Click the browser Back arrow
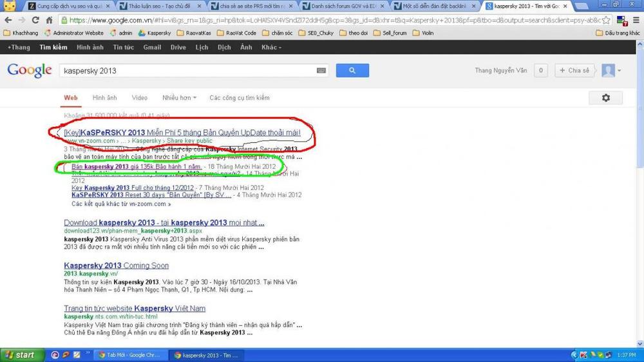 [x=8, y=20]
